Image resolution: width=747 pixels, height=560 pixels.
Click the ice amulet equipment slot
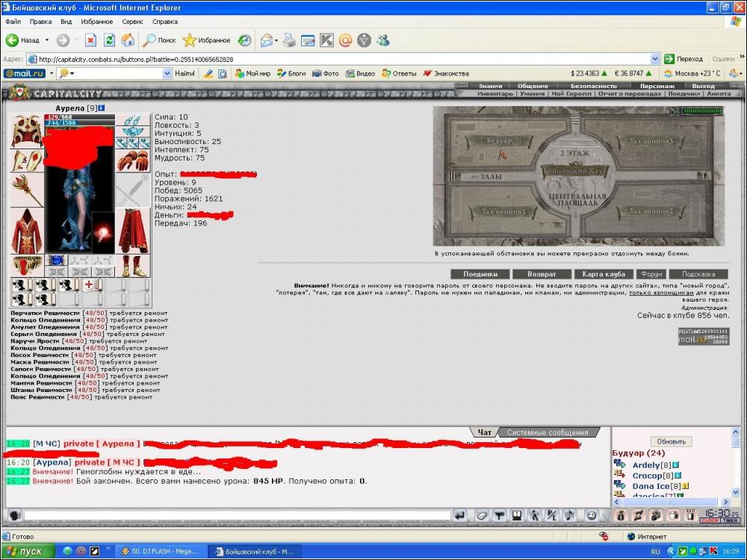pyautogui.click(x=133, y=131)
